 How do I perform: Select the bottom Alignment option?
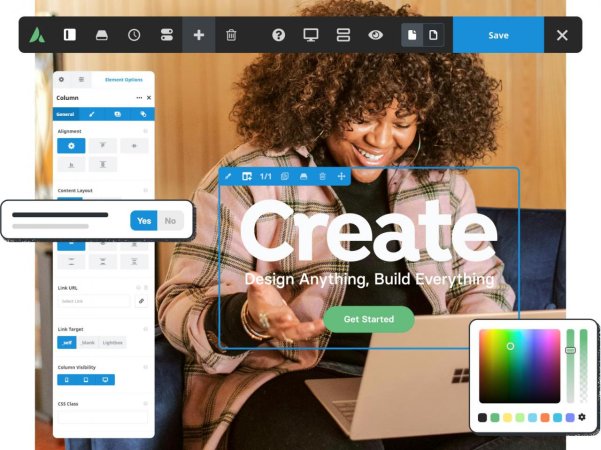71,164
